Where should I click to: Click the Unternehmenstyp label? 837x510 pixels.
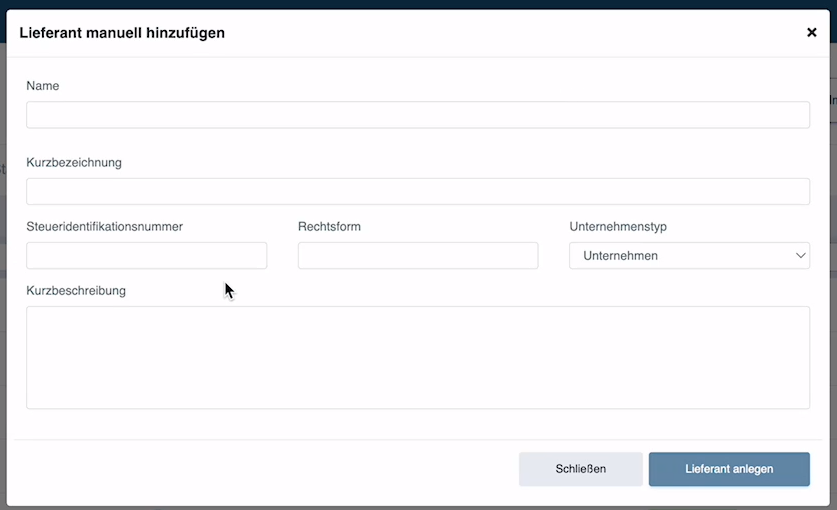[618, 226]
